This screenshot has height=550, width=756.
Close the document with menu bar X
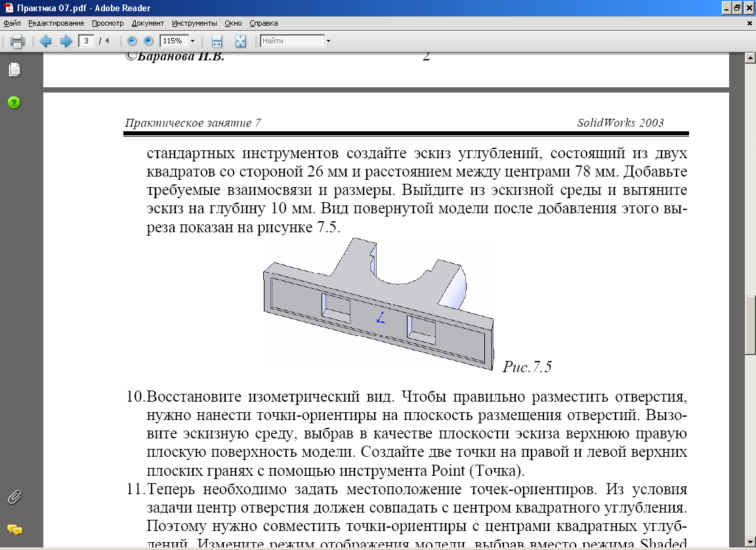749,23
